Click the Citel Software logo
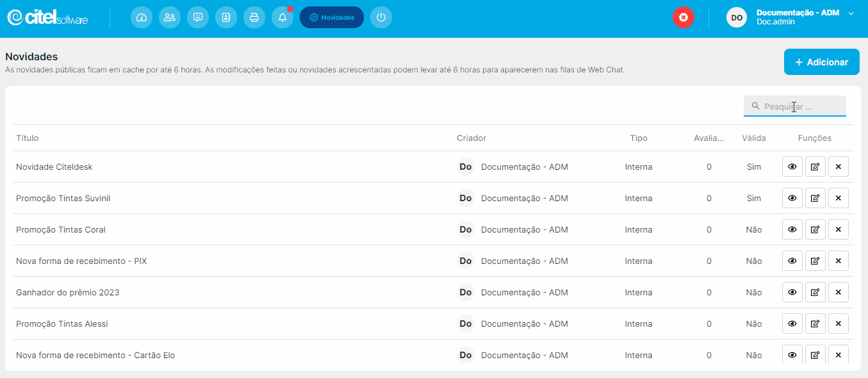 (47, 17)
